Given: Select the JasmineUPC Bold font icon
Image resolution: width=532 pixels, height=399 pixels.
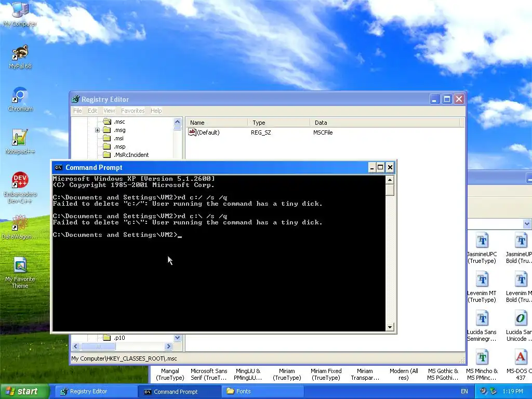Looking at the screenshot, I should pos(521,240).
